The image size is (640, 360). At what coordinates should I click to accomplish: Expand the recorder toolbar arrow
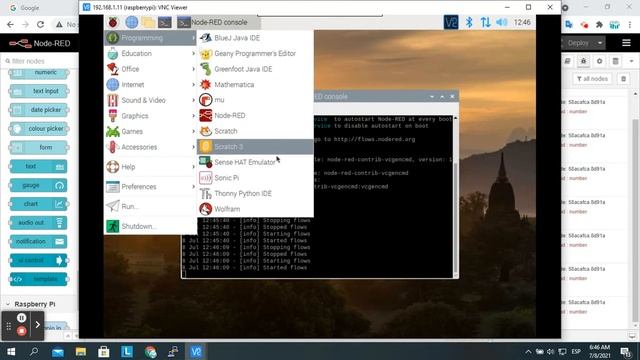[38, 325]
